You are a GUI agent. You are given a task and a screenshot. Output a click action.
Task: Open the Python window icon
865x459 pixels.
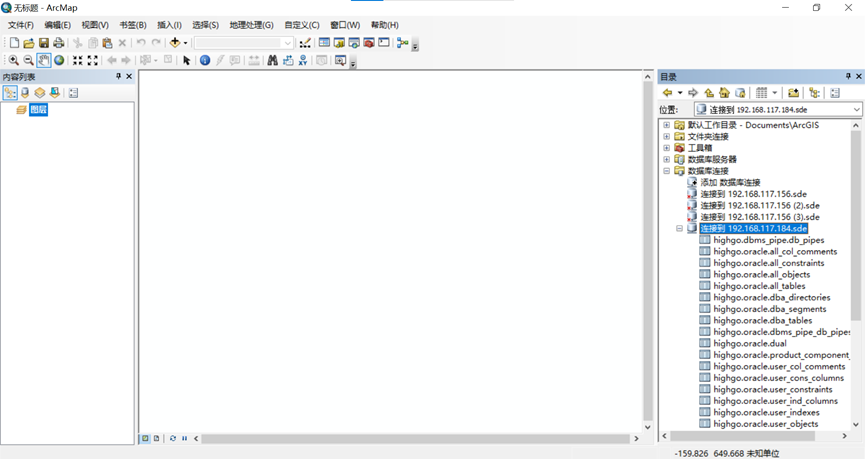pyautogui.click(x=384, y=43)
